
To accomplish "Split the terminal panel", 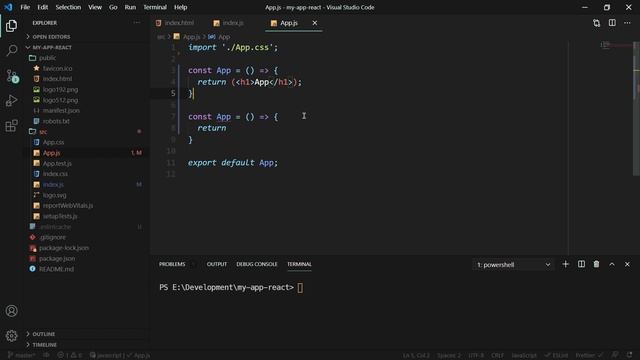I will pyautogui.click(x=581, y=264).
